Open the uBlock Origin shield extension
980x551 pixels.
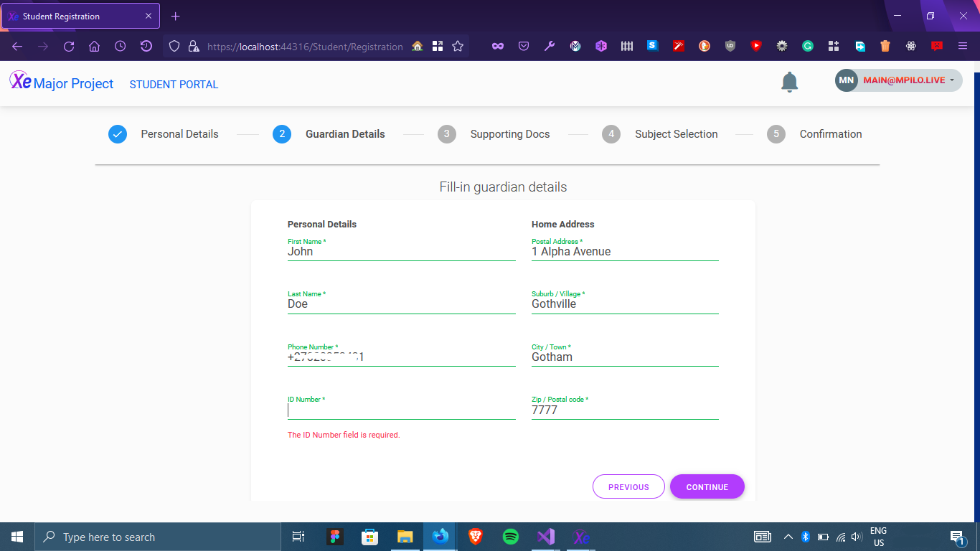pos(730,47)
